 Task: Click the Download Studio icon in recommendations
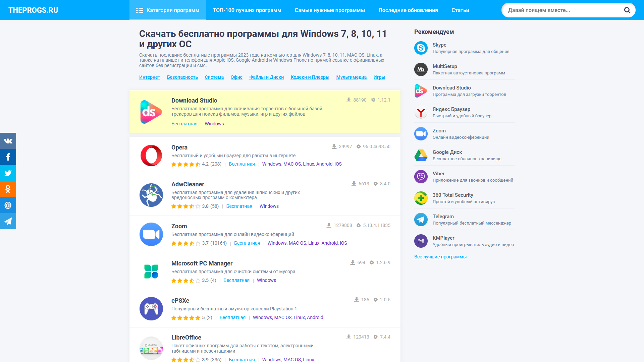coord(421,91)
